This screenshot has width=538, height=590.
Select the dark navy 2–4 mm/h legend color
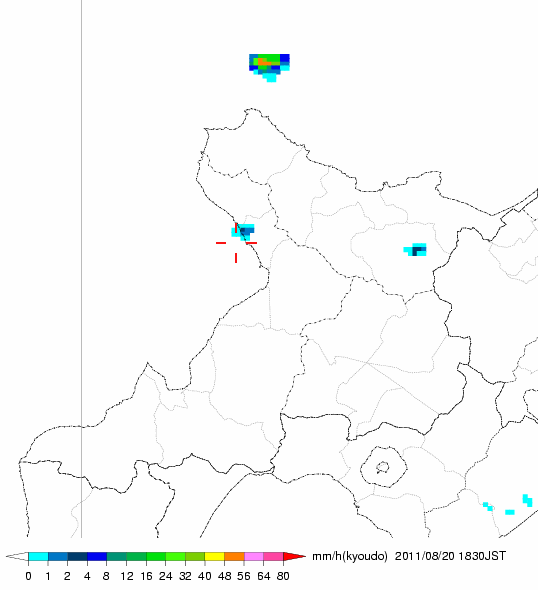[77, 557]
